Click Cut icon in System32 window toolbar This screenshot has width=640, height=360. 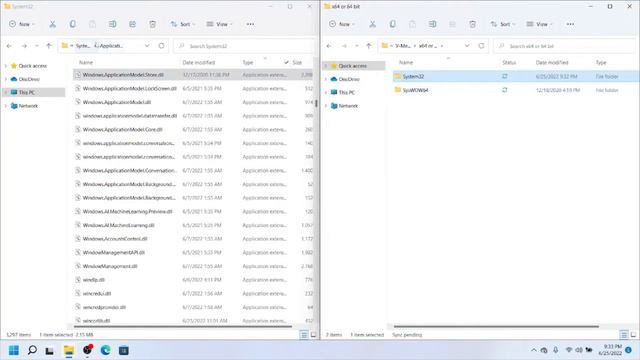tap(53, 24)
